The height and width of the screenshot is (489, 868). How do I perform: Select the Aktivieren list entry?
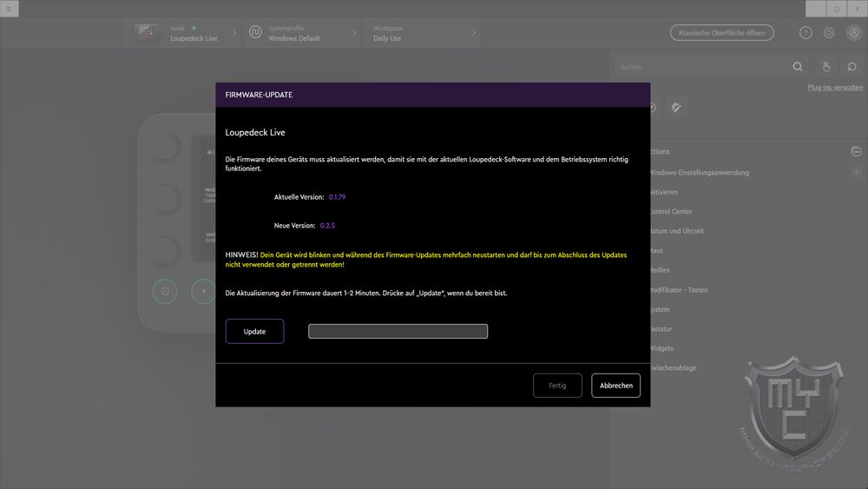click(x=664, y=192)
